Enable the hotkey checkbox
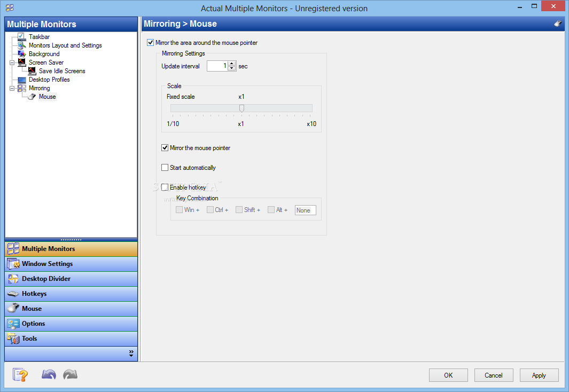The width and height of the screenshot is (569, 392). [165, 187]
